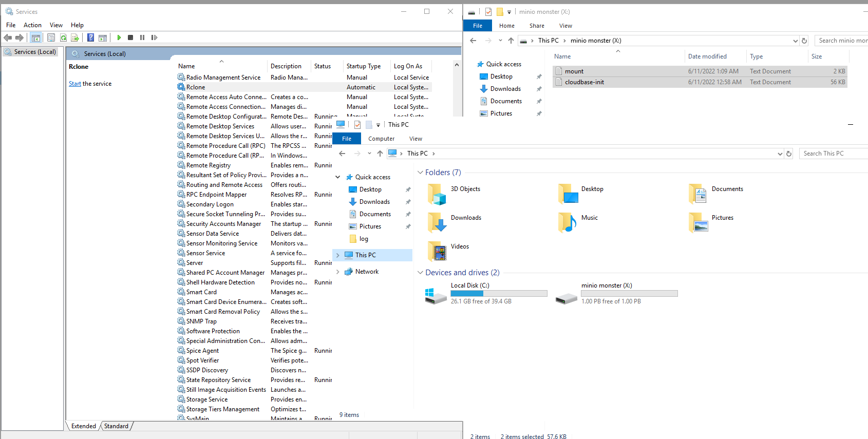Open the Computer ribbon tab
868x439 pixels.
[x=381, y=139]
